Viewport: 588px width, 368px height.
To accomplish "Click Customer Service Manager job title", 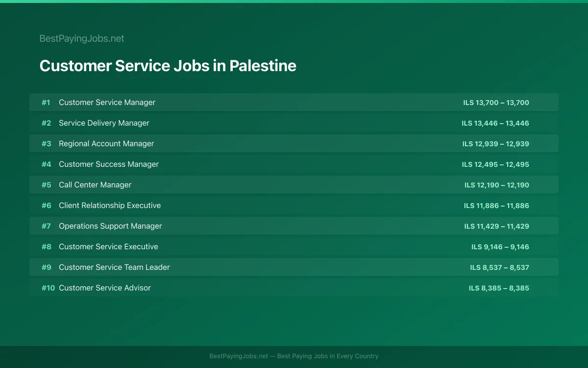I will coord(107,103).
